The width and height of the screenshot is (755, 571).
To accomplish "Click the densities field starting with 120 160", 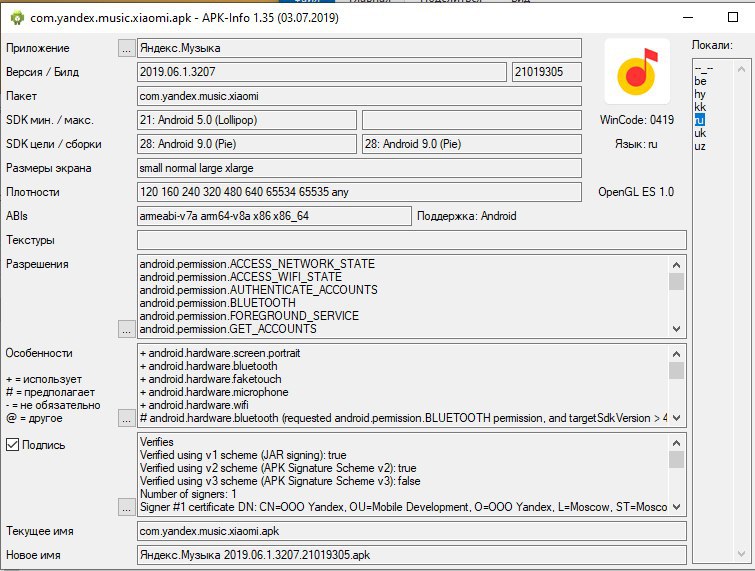I will tap(359, 192).
